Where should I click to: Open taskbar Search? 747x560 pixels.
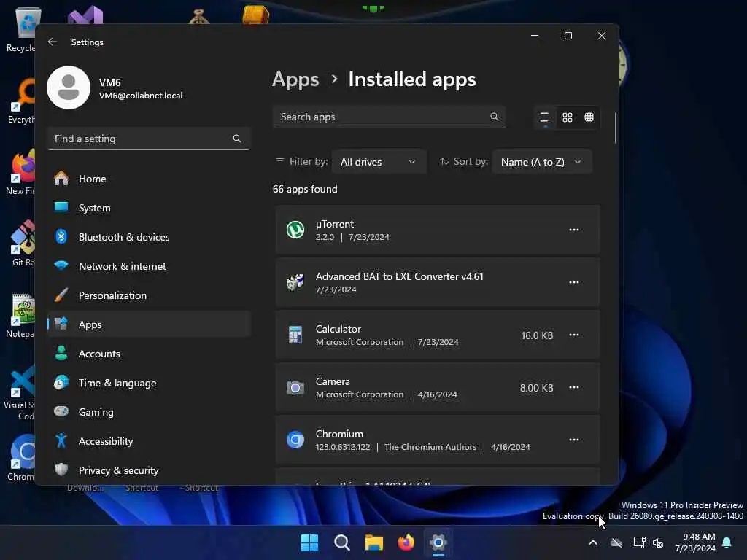(341, 542)
